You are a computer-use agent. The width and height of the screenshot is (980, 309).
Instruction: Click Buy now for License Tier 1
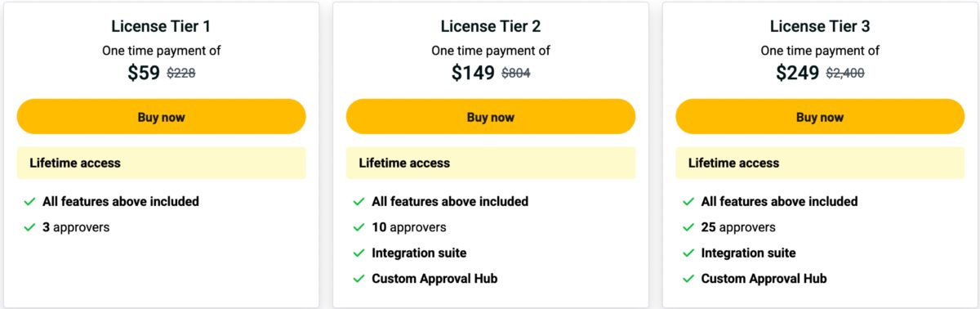coord(161,117)
